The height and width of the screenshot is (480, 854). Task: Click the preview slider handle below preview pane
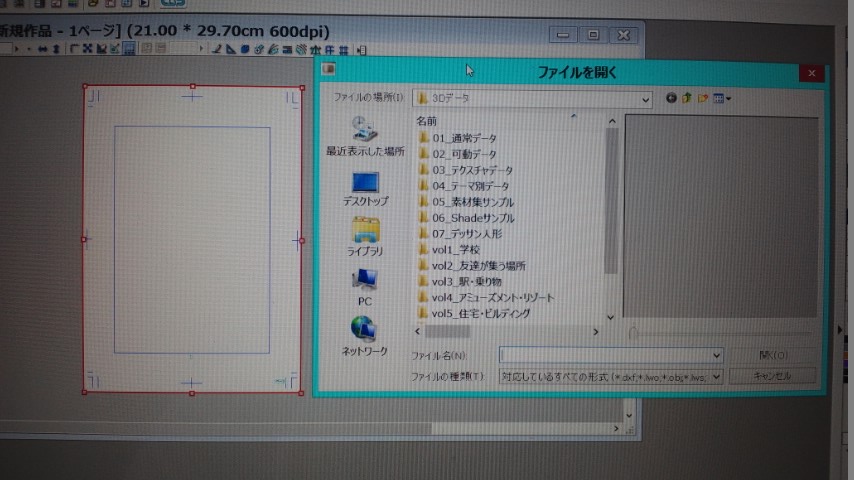pos(633,332)
